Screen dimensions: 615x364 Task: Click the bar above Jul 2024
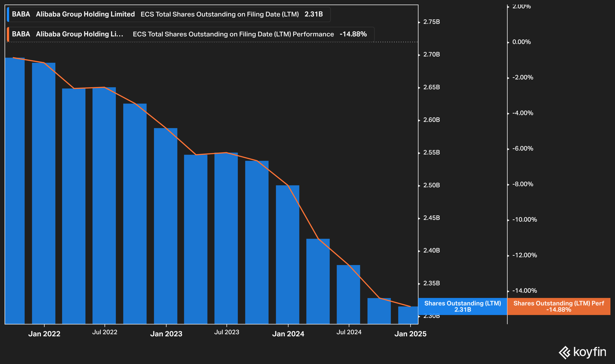tap(348, 294)
